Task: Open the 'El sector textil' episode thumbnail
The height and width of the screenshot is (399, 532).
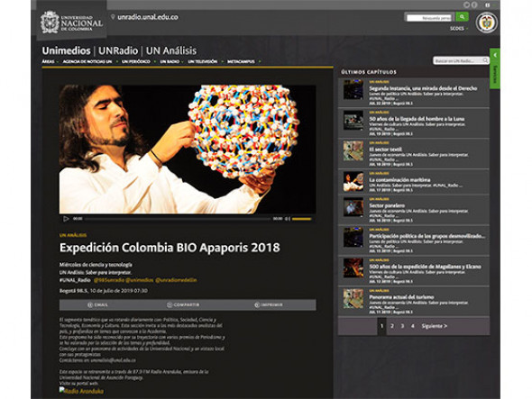Action: coord(353,150)
